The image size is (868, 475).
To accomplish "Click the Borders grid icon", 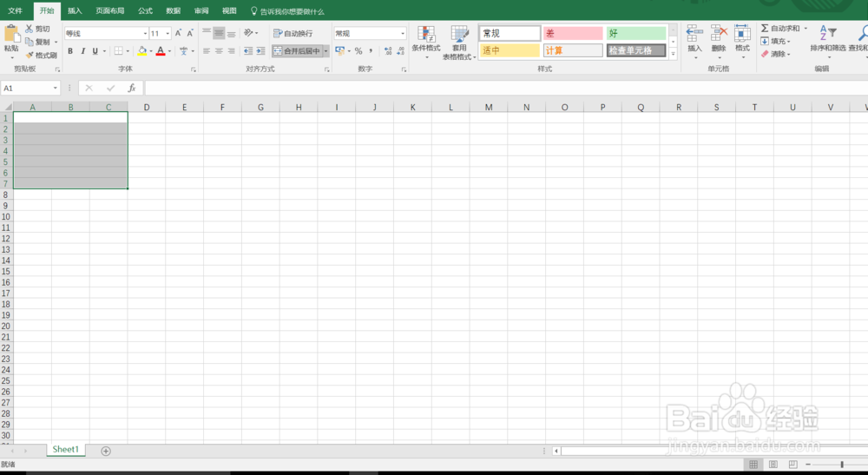I will point(118,51).
